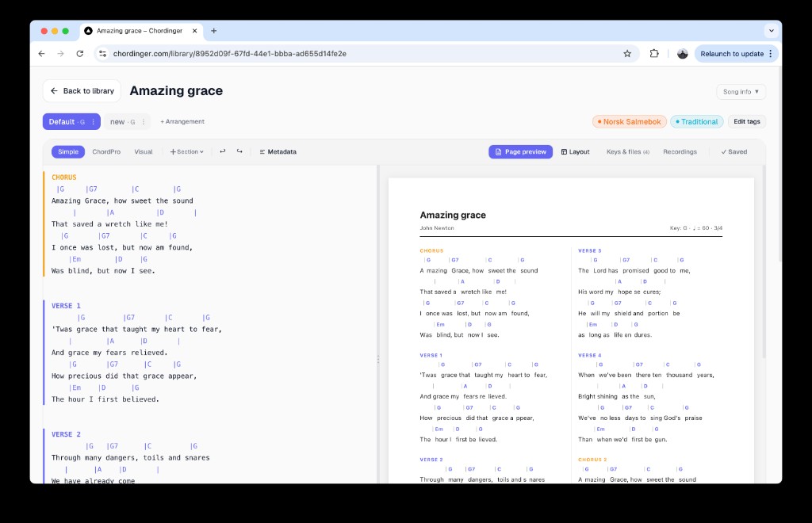Switch the editor to ChordPro mode
This screenshot has height=523, width=812.
coord(106,151)
